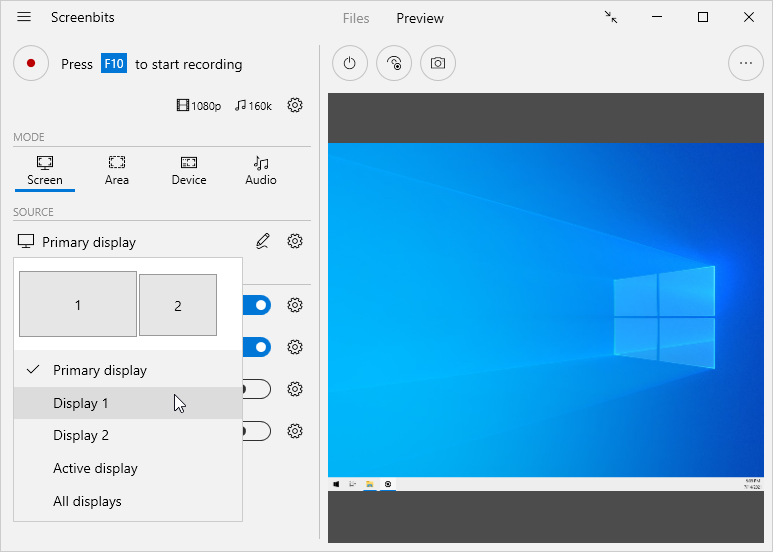Open recording settings gear beside 160k
Screen dimensions: 773x552
[x=295, y=105]
